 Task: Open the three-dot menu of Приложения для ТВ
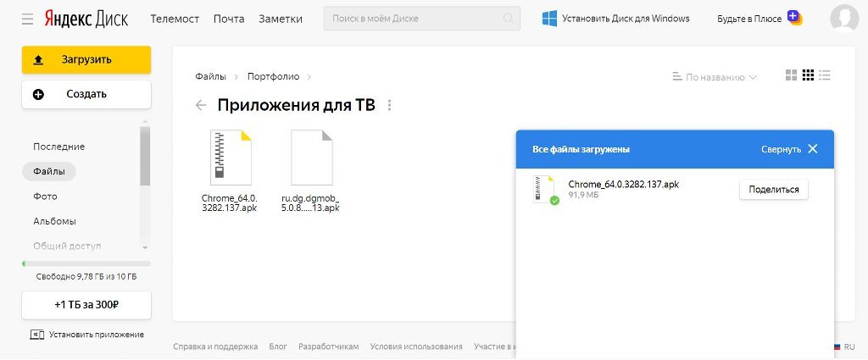coord(390,105)
